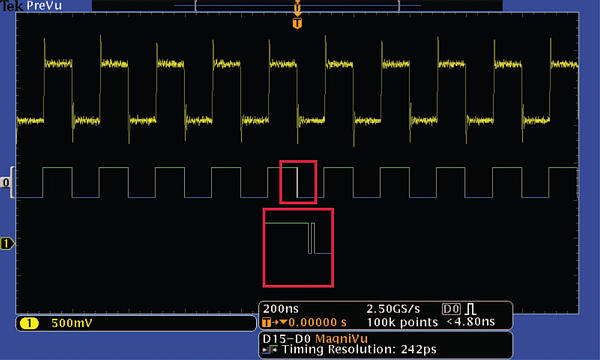Click the 0.00000 s trigger delay value
Screen dimensions: 600x360
(317, 323)
